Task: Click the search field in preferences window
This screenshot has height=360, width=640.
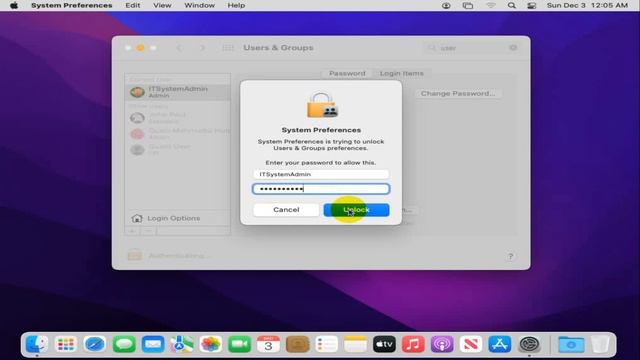Action: [472, 48]
